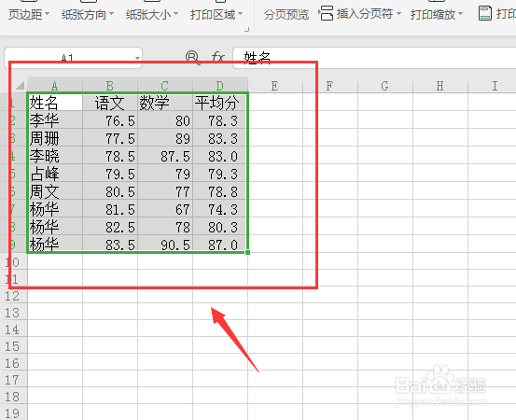
Task: Click the fx insert function icon
Action: (x=217, y=57)
